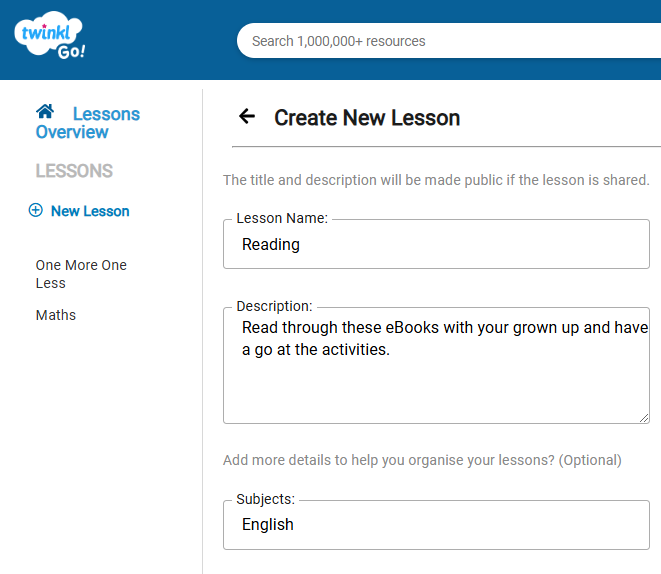661x574 pixels.
Task: Click the plus circle icon for New Lesson
Action: click(36, 210)
